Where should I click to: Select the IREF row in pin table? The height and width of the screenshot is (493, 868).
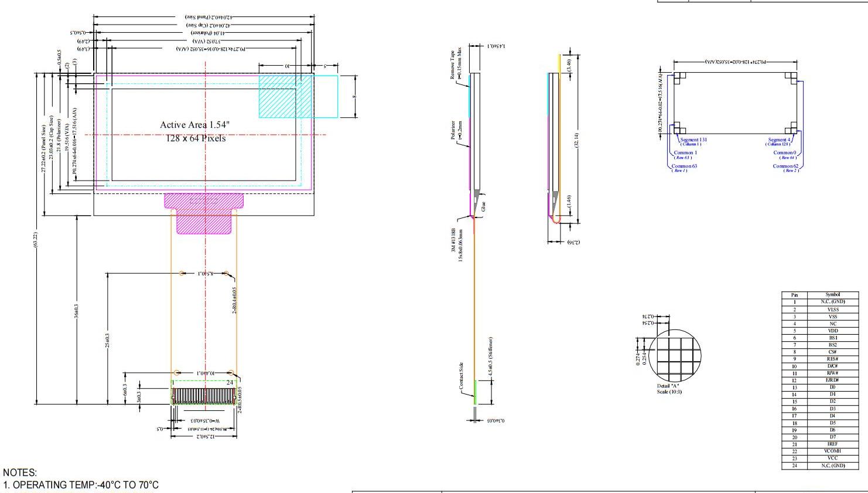[832, 444]
